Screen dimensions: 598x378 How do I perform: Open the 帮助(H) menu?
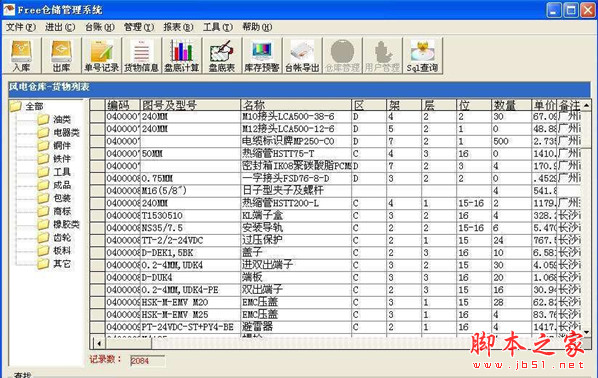tap(257, 27)
